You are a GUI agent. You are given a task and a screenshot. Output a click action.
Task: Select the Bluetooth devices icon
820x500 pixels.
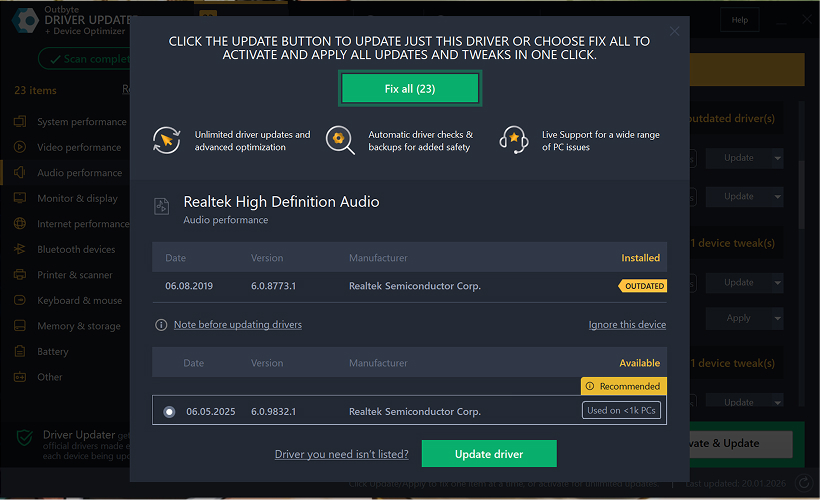pos(19,250)
